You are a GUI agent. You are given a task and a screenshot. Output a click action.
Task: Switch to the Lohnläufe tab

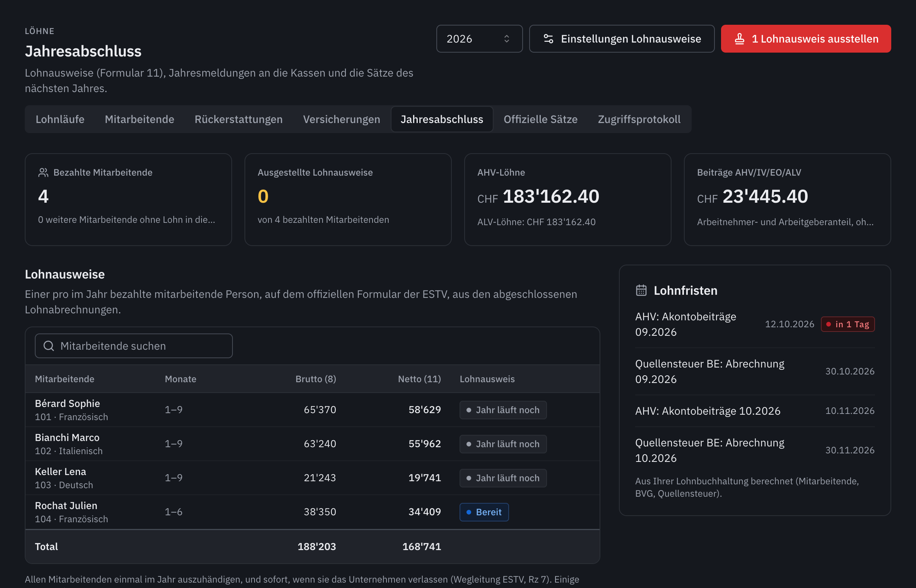click(60, 119)
